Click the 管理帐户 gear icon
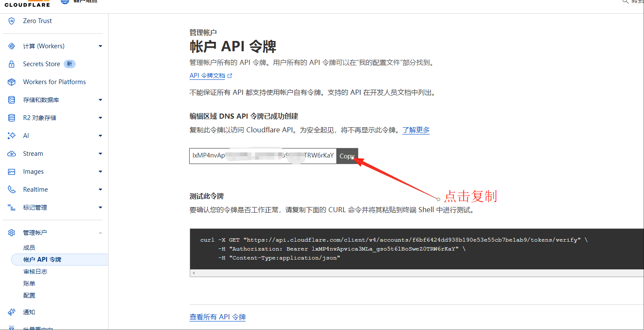The width and height of the screenshot is (644, 330). 12,233
